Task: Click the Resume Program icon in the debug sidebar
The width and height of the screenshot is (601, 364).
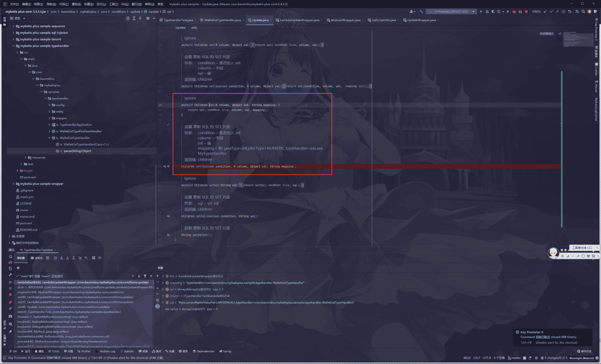Action: [10, 282]
